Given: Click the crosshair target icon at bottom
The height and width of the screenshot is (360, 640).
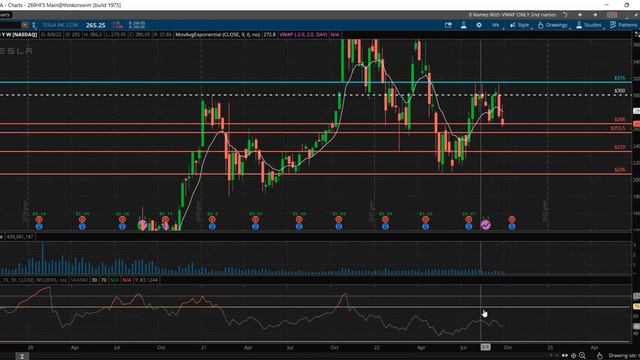Looking at the screenshot, I should (573, 356).
